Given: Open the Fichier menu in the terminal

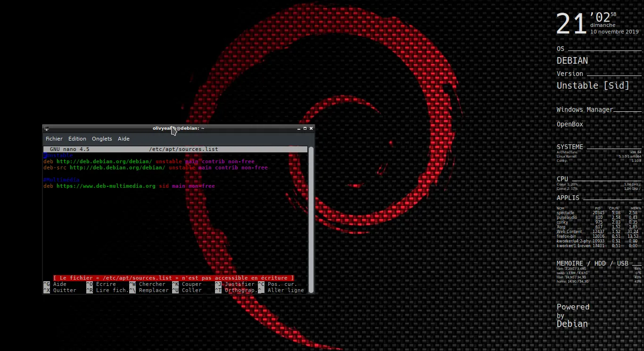Looking at the screenshot, I should coord(54,139).
